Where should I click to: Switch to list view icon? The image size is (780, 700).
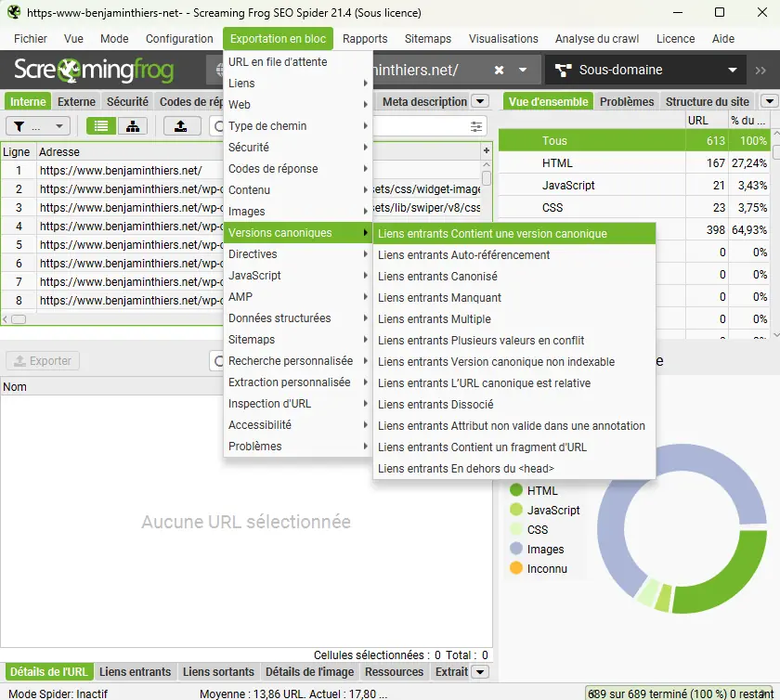click(x=102, y=126)
